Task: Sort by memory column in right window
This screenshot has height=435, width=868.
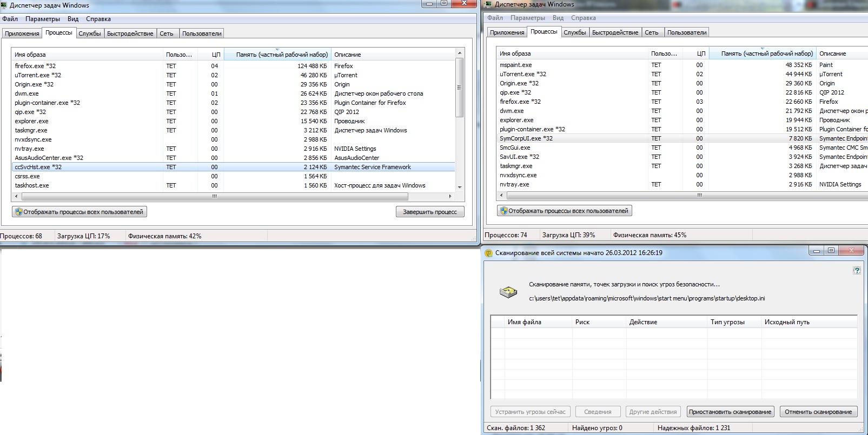Action: (x=763, y=53)
